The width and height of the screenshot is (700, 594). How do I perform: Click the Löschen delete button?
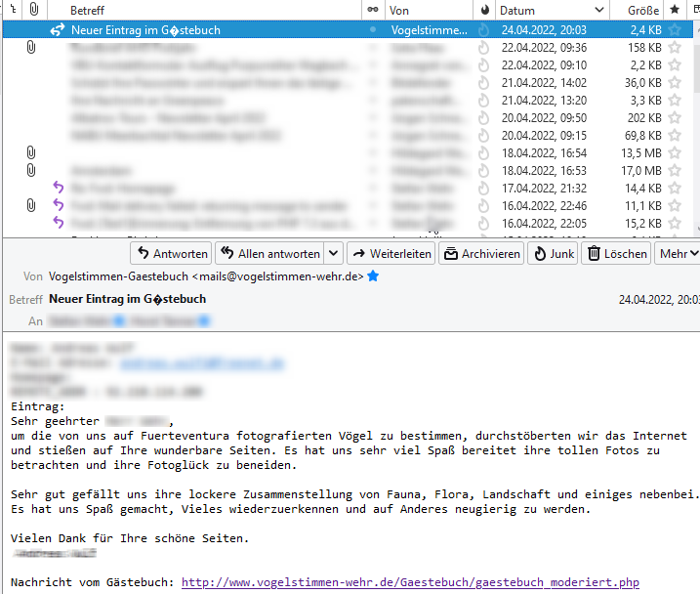pos(616,253)
